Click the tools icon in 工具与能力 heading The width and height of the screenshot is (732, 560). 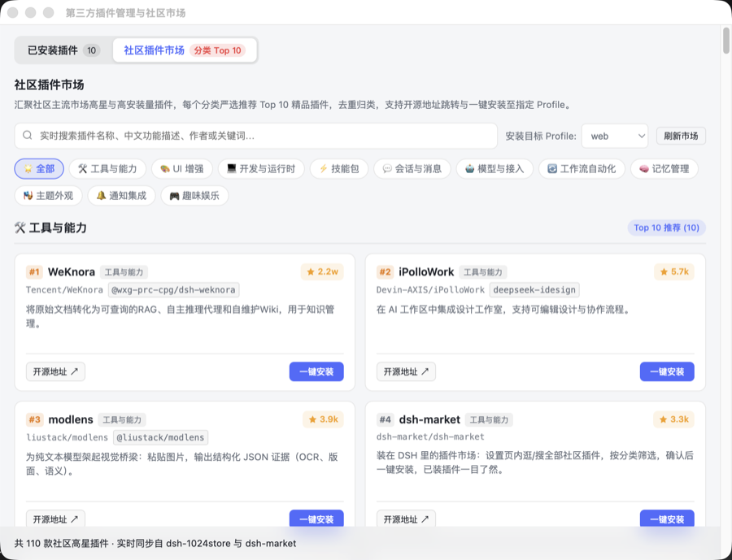tap(20, 228)
